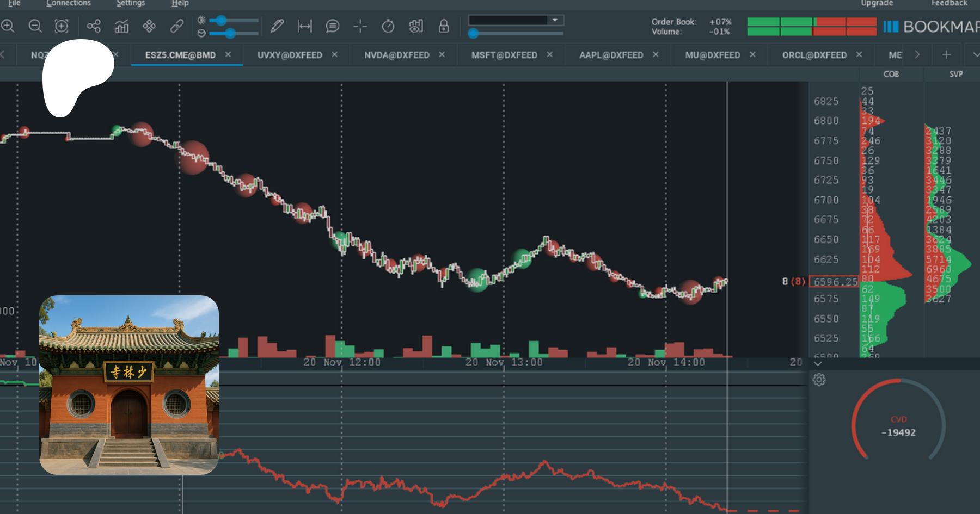Expand the tab list chevron at far right
This screenshot has width=980, height=514.
click(975, 55)
